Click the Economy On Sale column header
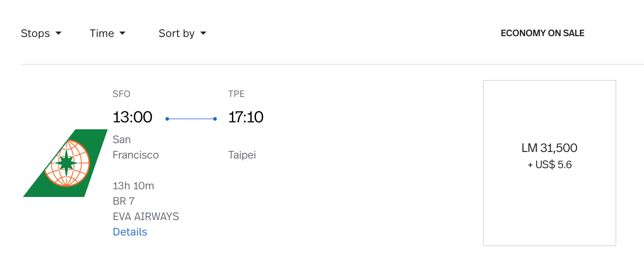The height and width of the screenshot is (257, 644). [542, 33]
